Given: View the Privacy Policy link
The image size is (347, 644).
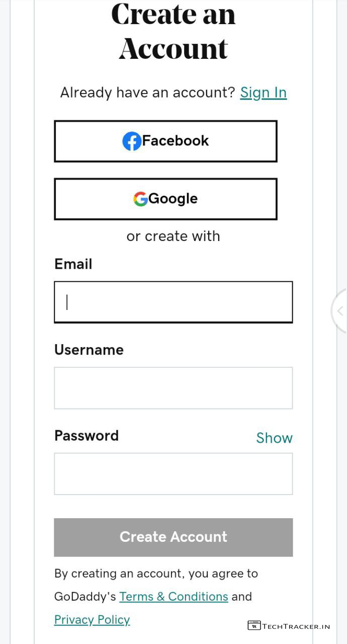Looking at the screenshot, I should (92, 620).
